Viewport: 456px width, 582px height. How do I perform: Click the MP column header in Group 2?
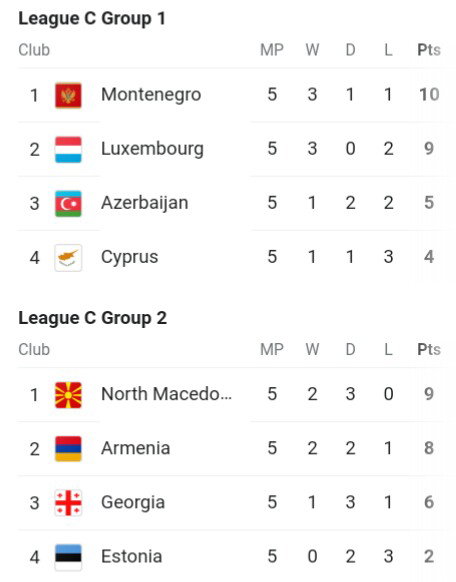click(x=272, y=349)
